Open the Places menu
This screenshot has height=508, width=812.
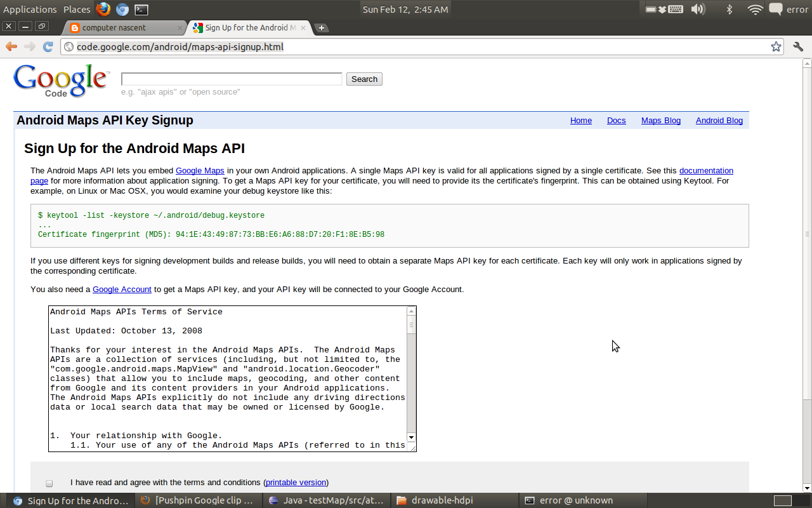77,10
